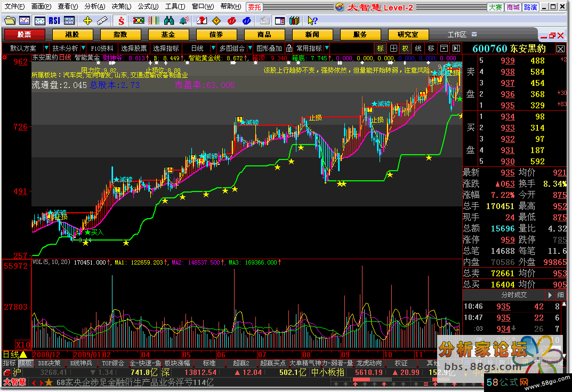Open the 文件(F) menu
This screenshot has height=392, width=572.
15,6
